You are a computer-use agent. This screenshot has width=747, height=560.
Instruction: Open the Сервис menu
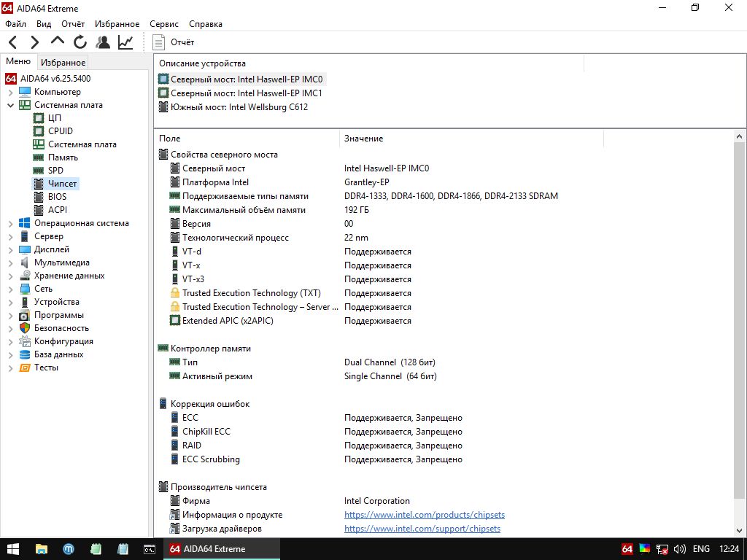(164, 24)
